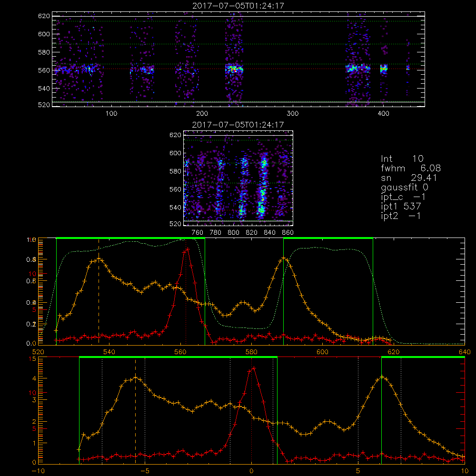Click x-axis label -5 of the bottom plot
The height and width of the screenshot is (476, 476).
pyautogui.click(x=145, y=471)
